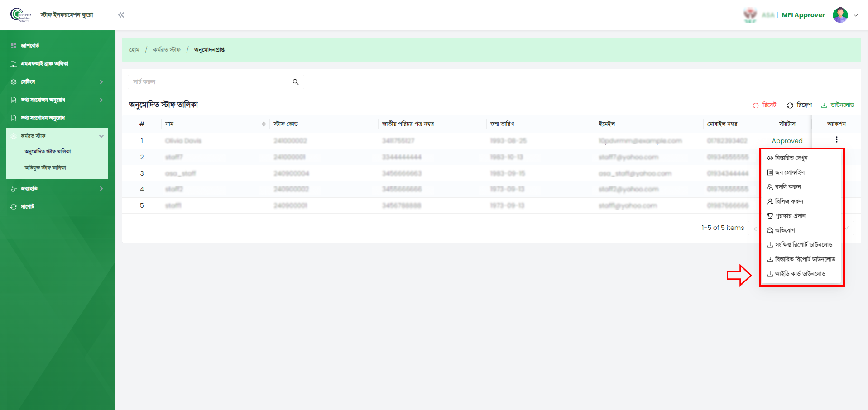
Task: Click the মোবাইল নম্বর column header
Action: click(x=722, y=124)
